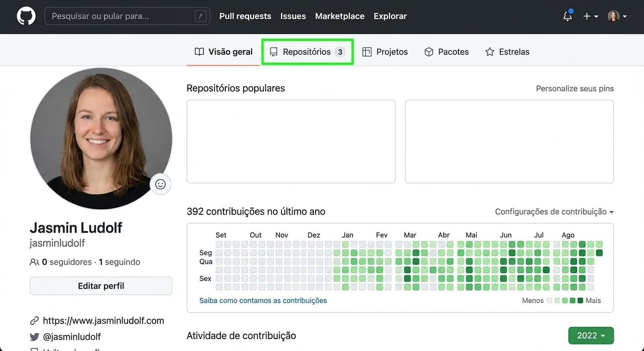Screen dimensions: 644x351
Task: Click the Editar perfil button
Action: click(x=101, y=286)
